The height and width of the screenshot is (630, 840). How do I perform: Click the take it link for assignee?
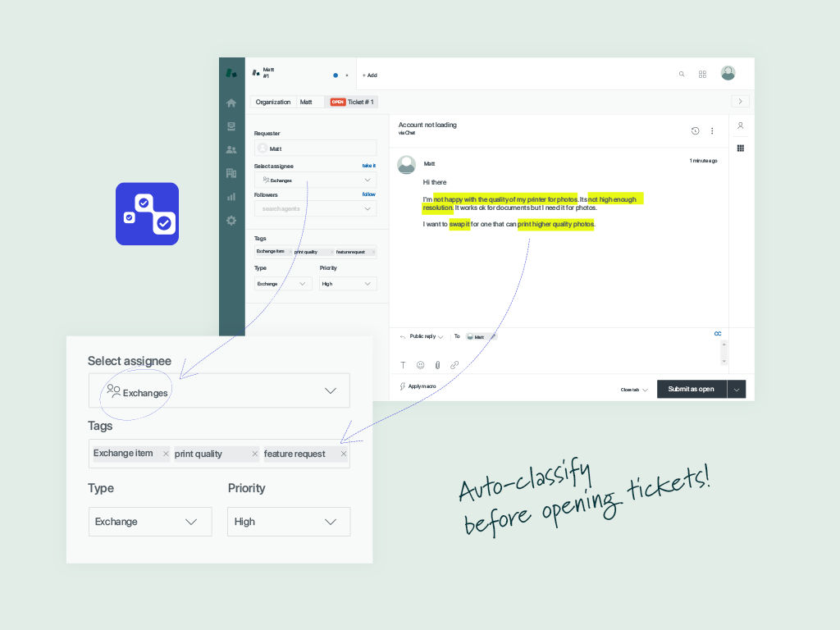(369, 166)
